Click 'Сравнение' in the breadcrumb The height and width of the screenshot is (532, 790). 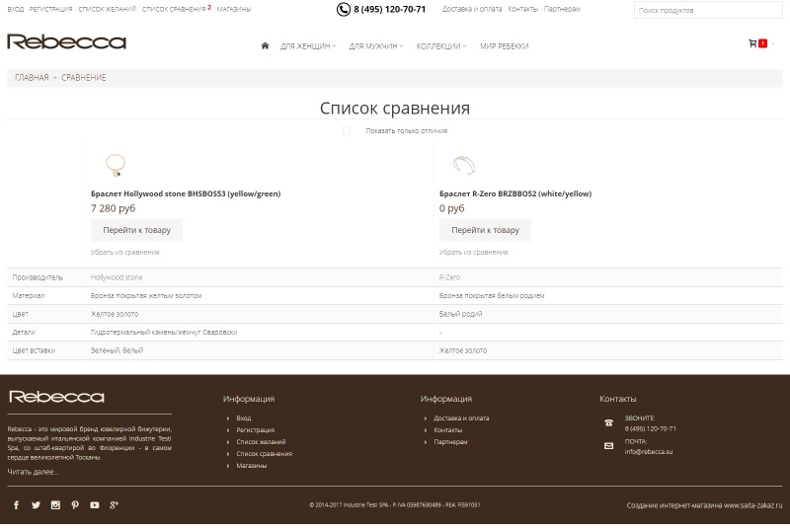pos(84,78)
